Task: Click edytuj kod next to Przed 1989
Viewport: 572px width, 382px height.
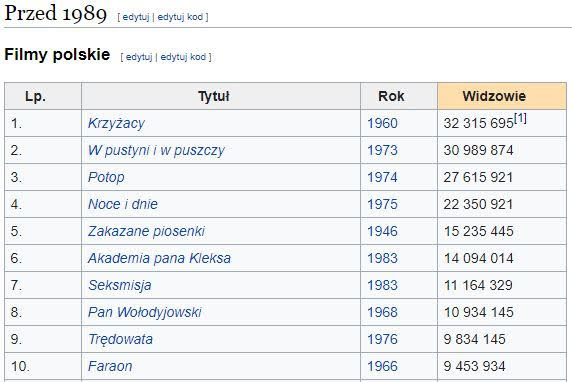Action: tap(180, 17)
